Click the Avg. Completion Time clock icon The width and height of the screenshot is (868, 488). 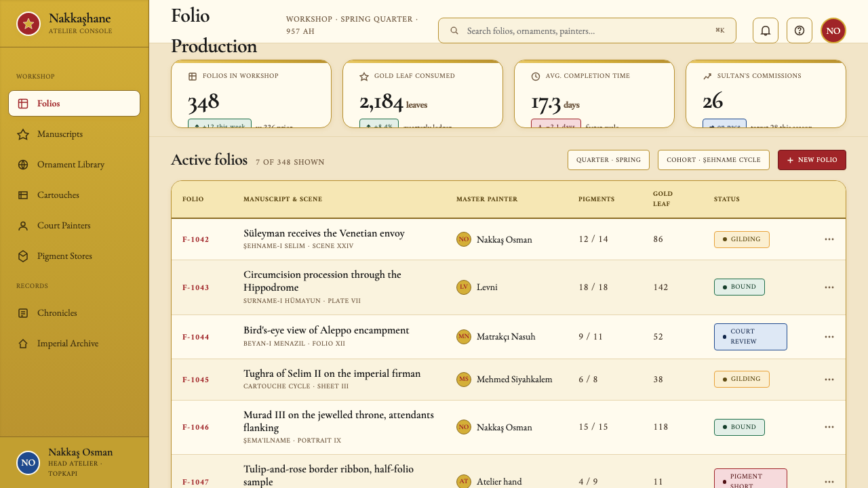pyautogui.click(x=536, y=77)
